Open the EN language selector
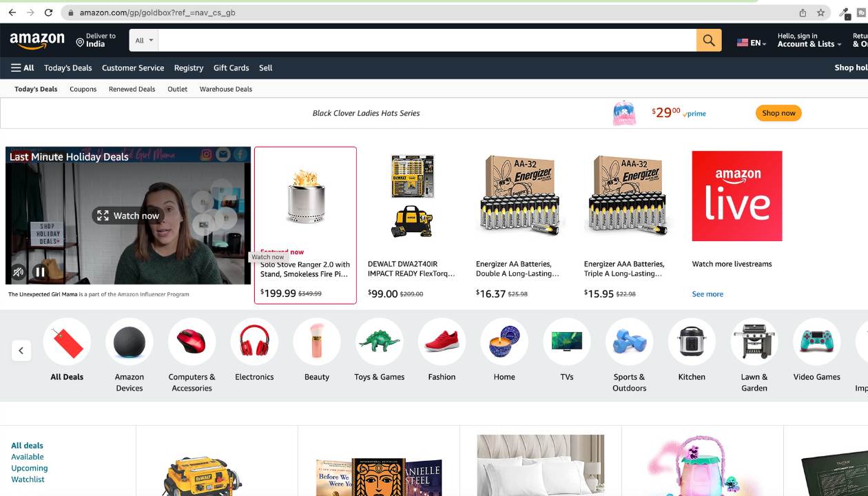The width and height of the screenshot is (868, 496). click(x=752, y=43)
